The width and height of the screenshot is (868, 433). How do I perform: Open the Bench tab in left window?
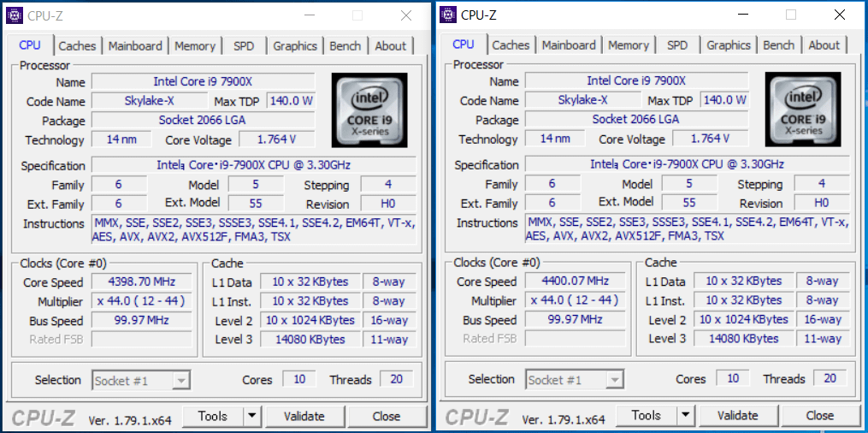click(x=345, y=46)
